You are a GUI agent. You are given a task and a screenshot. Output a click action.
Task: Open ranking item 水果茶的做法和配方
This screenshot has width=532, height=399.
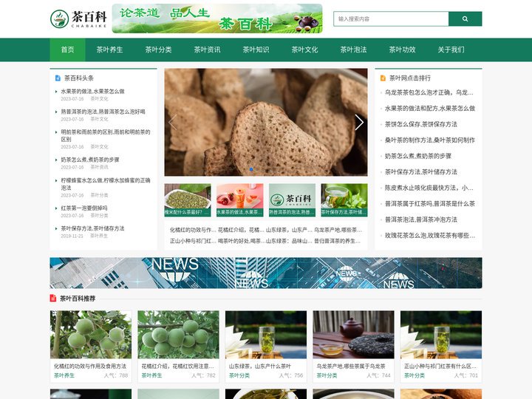click(430, 108)
